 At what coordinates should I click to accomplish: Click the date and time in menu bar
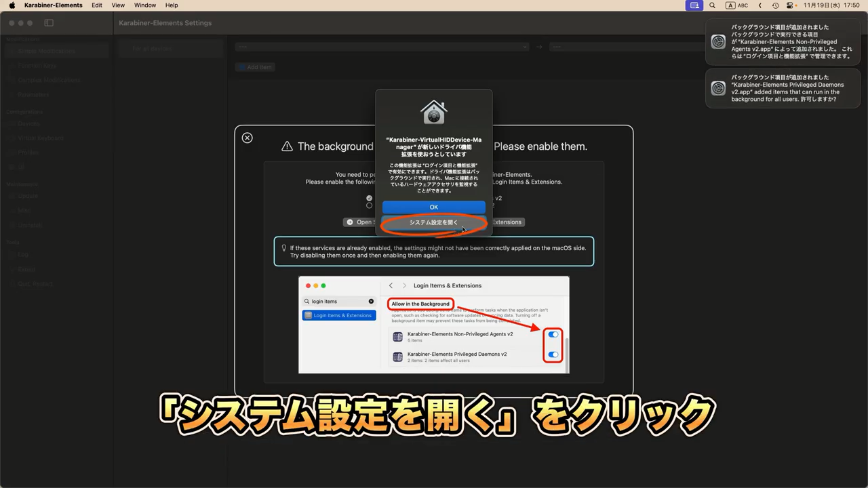(x=832, y=5)
